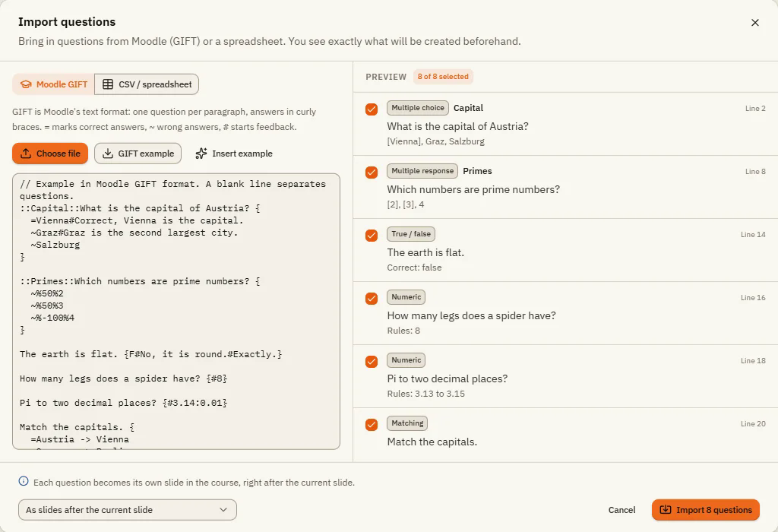Click the Matching tag

pos(407,423)
